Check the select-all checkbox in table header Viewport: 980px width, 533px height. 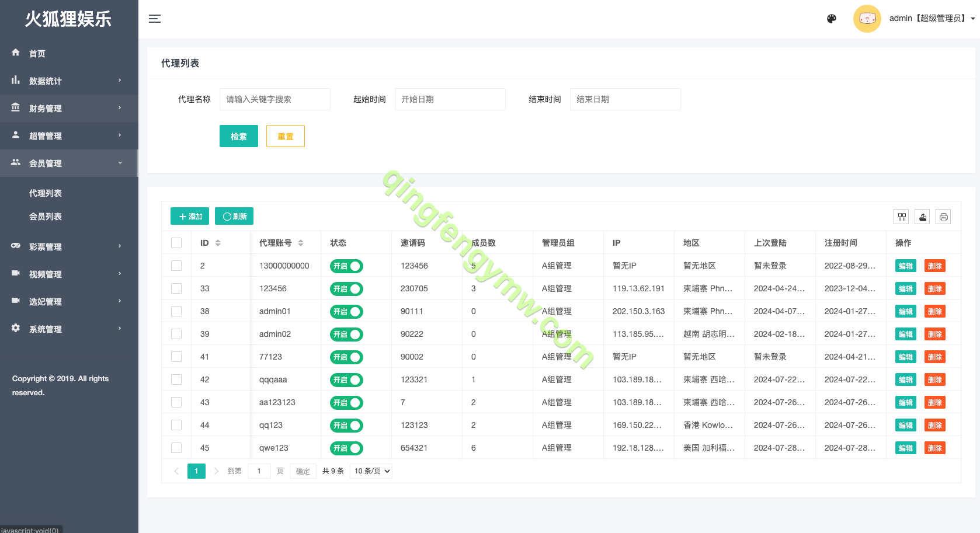(x=176, y=243)
